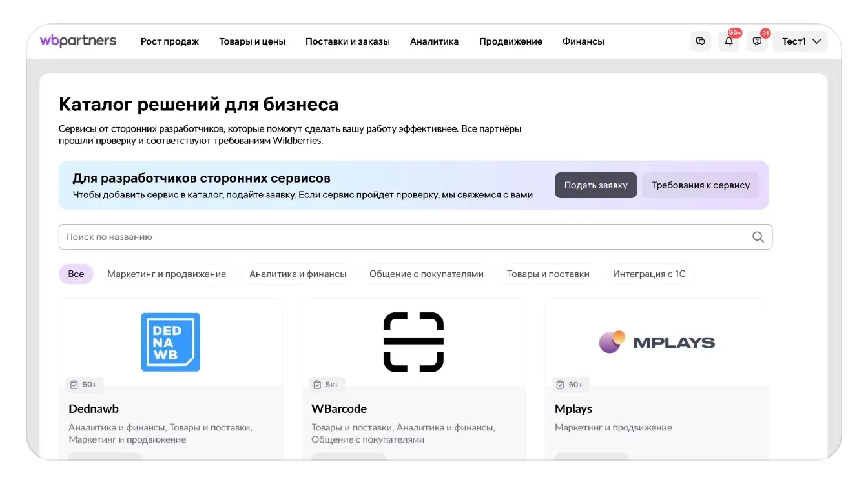
Task: Click the Mplays logo image
Action: (656, 342)
